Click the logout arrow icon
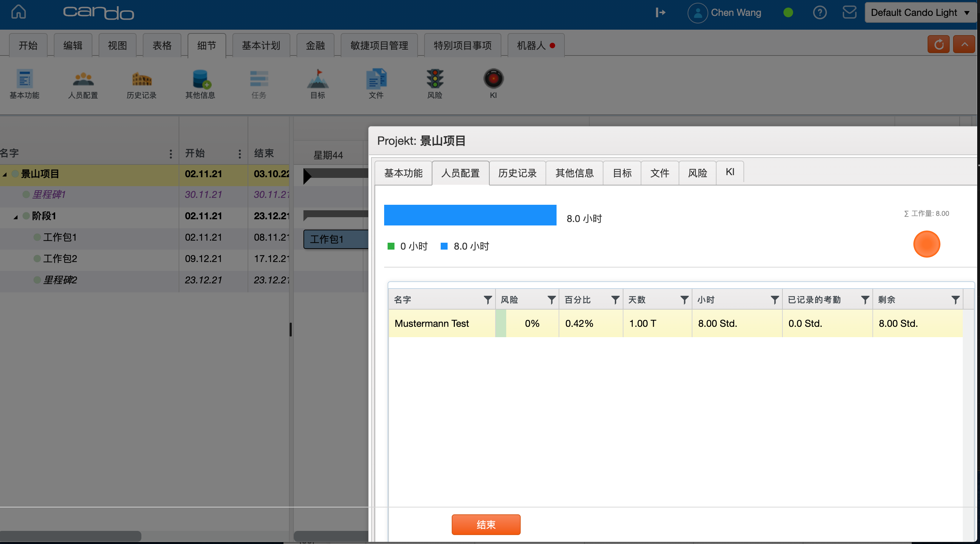This screenshot has width=980, height=544. point(660,12)
